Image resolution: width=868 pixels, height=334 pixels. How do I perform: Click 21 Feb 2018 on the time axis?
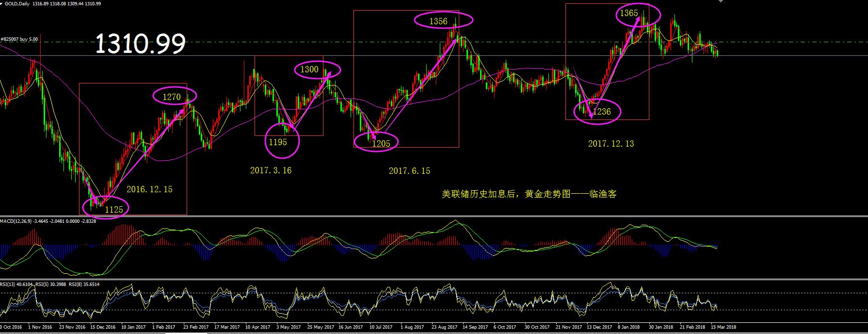click(x=692, y=327)
